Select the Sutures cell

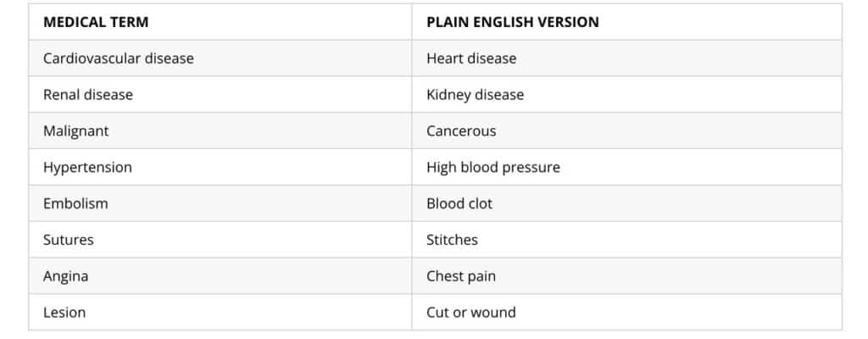(69, 240)
